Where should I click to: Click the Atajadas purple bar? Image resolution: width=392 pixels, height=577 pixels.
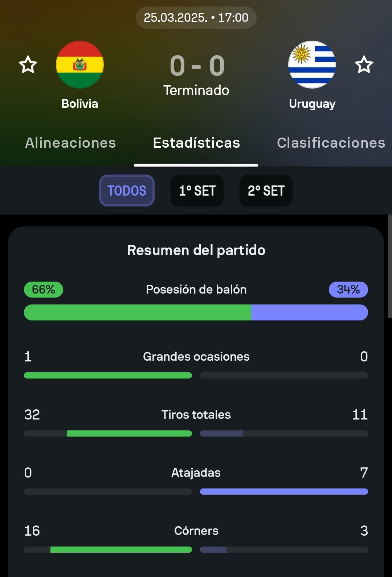284,492
